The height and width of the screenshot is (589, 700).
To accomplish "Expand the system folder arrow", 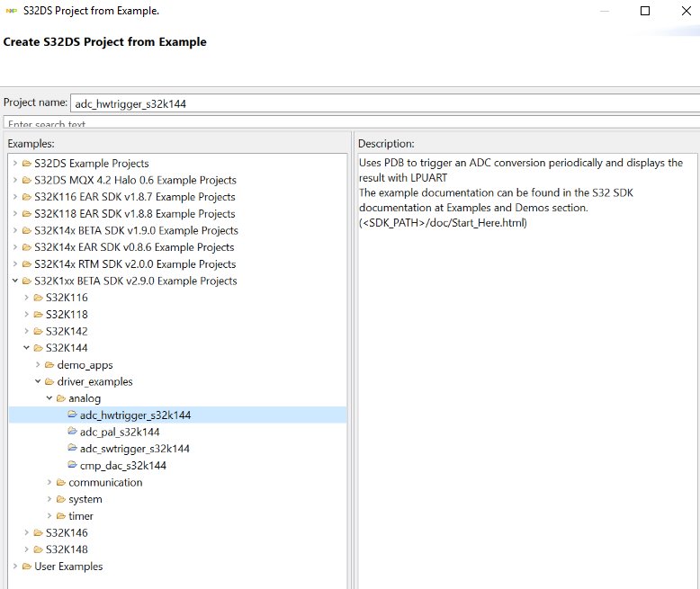I will pyautogui.click(x=49, y=499).
